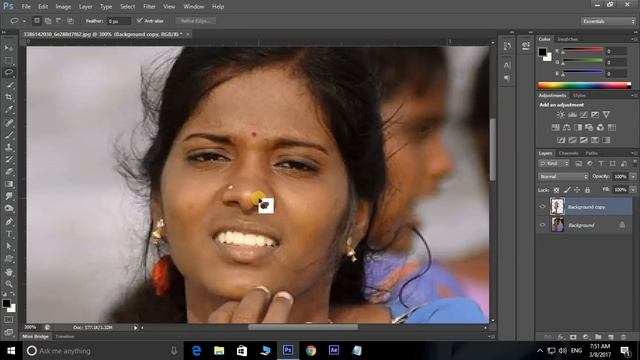Choose Subtract from selection mode
The height and width of the screenshot is (360, 640).
59,20
